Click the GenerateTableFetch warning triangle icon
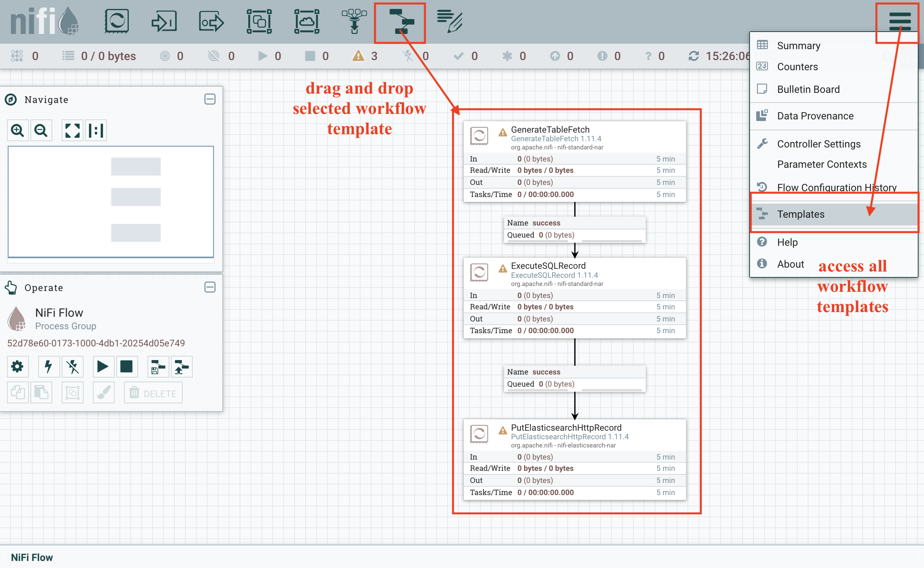The height and width of the screenshot is (568, 924). click(x=503, y=133)
